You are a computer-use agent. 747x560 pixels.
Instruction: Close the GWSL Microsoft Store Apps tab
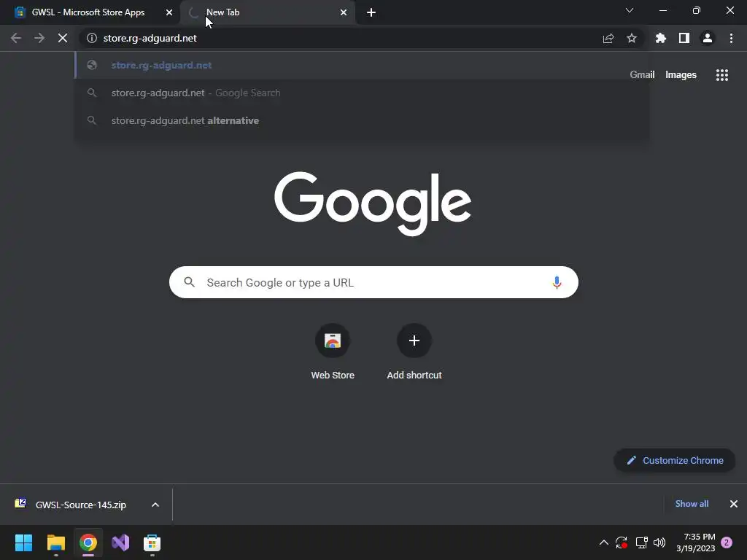pyautogui.click(x=169, y=12)
